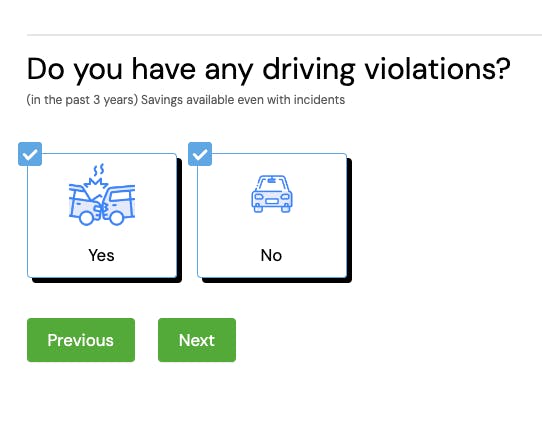The width and height of the screenshot is (542, 421).
Task: Click the crashed cars icon
Action: [x=102, y=195]
